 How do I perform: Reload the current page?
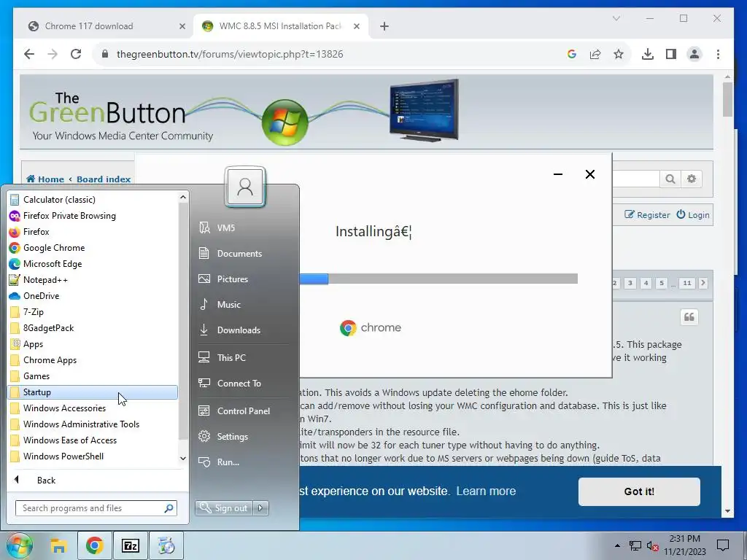(76, 54)
